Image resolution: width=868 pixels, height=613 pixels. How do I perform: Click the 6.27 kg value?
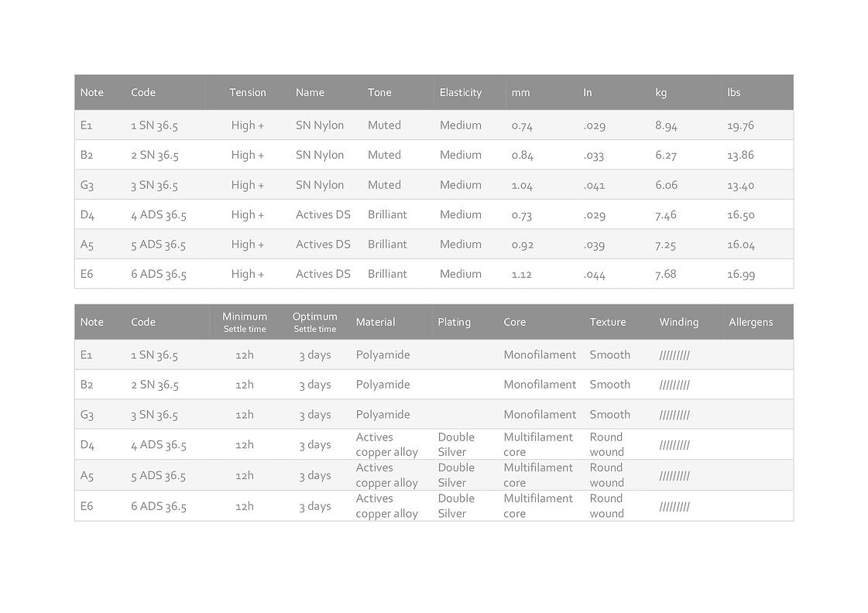666,155
